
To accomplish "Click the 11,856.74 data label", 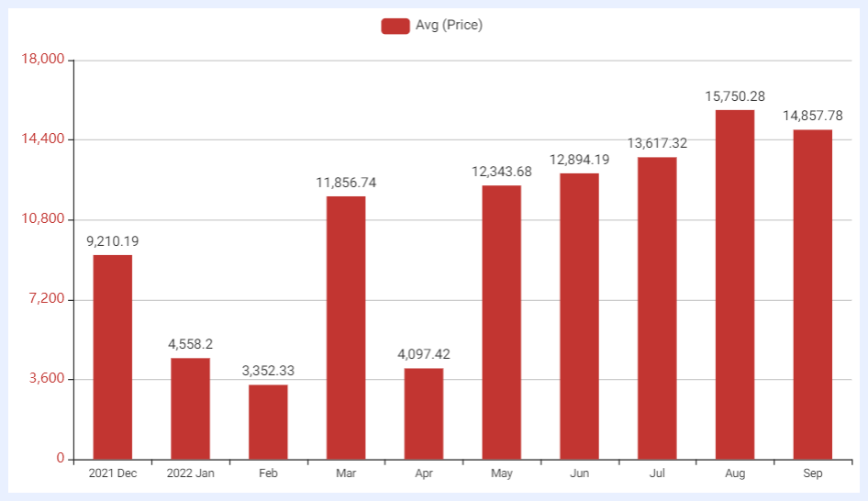I will coord(346,183).
